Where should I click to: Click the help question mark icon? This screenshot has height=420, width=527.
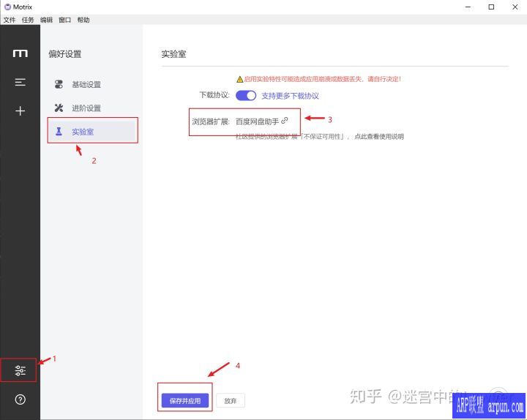(20, 400)
